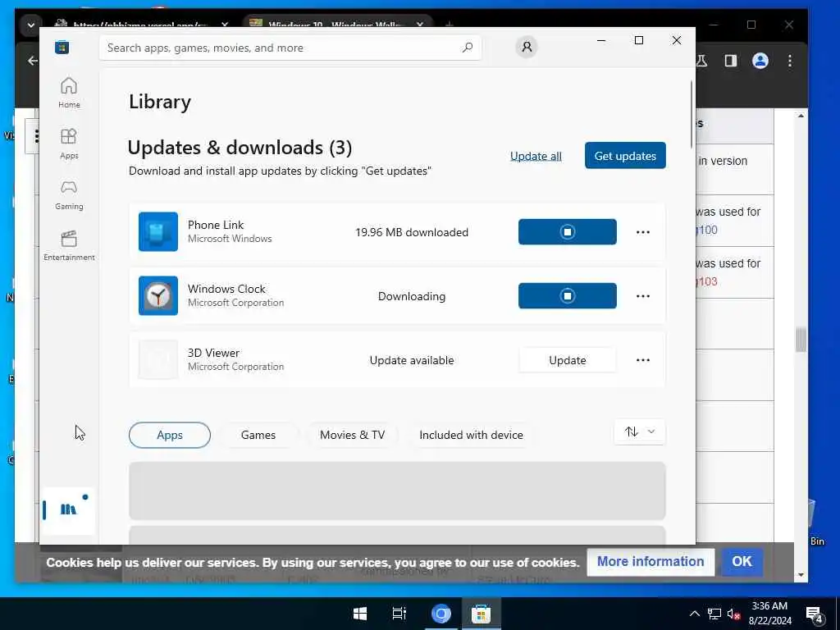The image size is (840, 630).
Task: Open Entertainment in Store sidebar
Action: point(69,245)
